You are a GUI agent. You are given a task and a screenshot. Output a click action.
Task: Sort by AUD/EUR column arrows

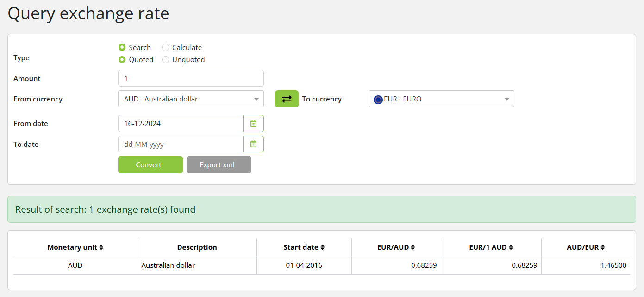[603, 247]
